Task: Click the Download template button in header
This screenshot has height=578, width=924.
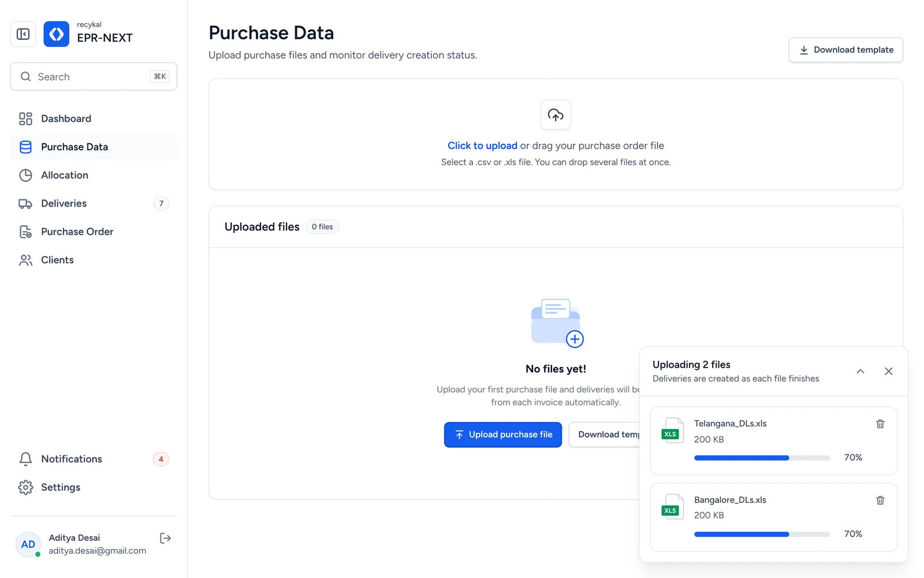Action: [x=845, y=50]
